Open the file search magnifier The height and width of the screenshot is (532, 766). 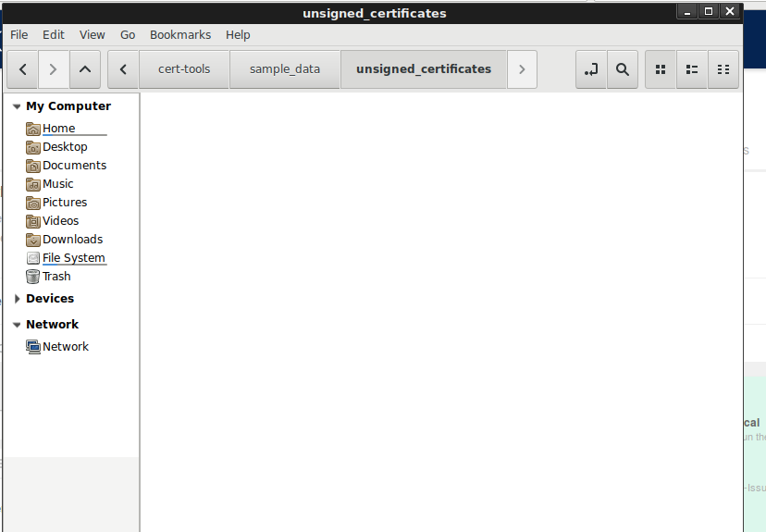(623, 69)
